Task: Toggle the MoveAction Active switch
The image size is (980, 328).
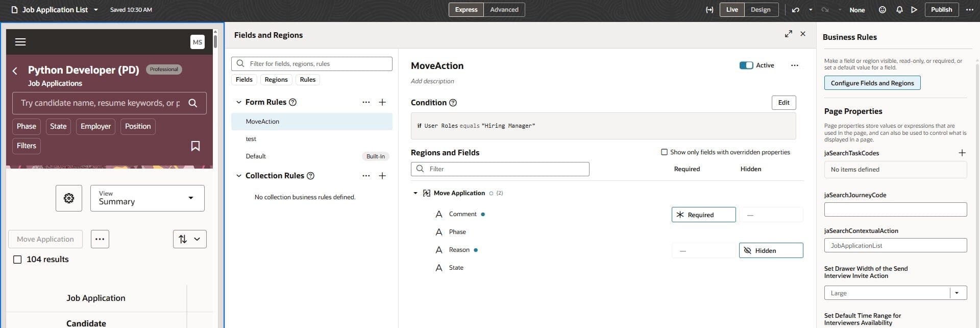Action: (746, 65)
